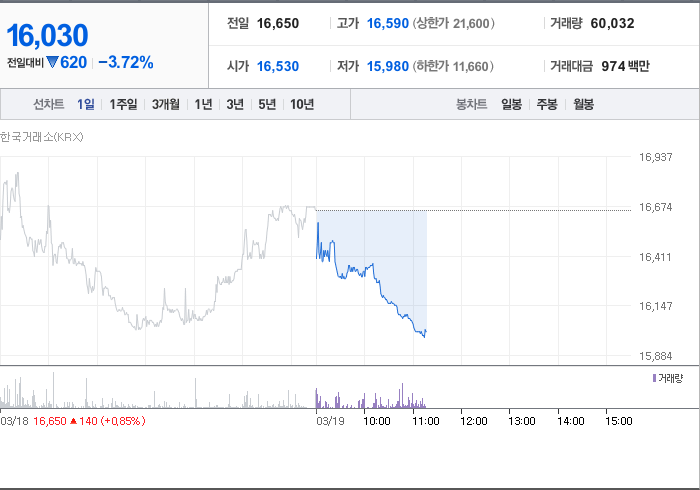Show the 월봉 monthly candle chart
Viewport: 700px width, 490px height.
point(583,104)
